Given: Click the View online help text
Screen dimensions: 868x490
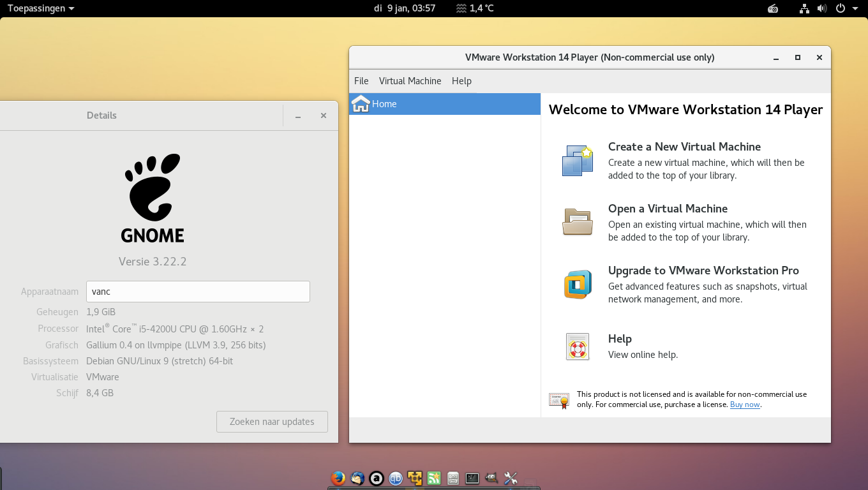Looking at the screenshot, I should coord(643,355).
